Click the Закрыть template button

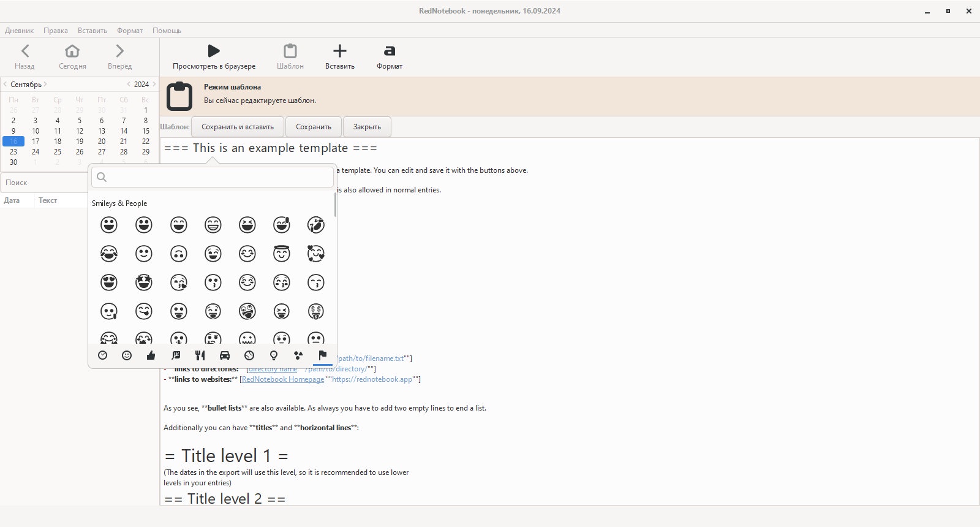[367, 127]
